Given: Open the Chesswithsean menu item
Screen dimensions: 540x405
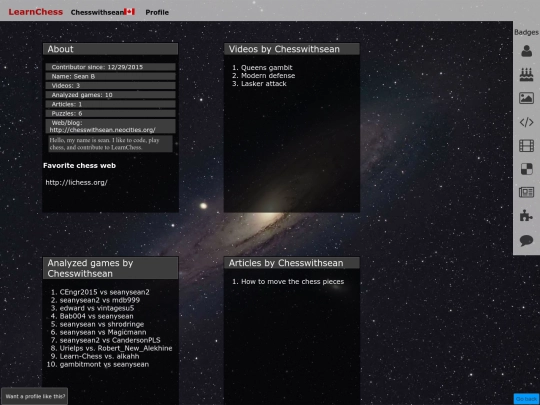Looking at the screenshot, I should [97, 12].
